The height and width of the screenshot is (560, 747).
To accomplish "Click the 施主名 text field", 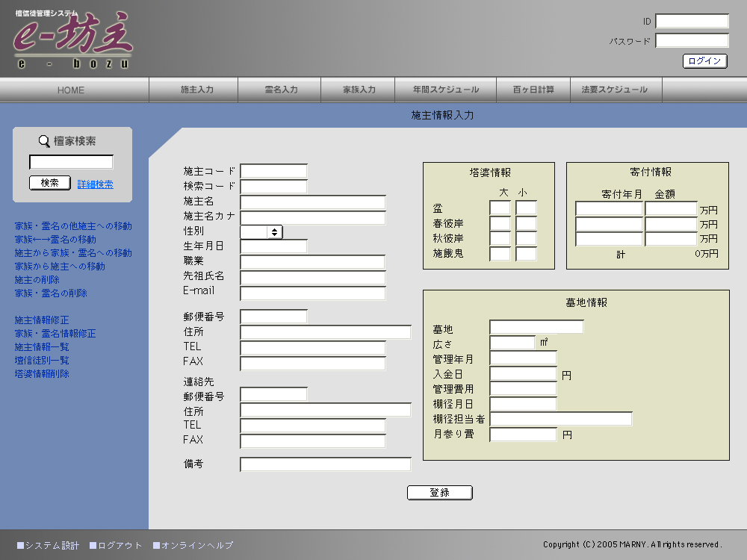I will tap(312, 202).
